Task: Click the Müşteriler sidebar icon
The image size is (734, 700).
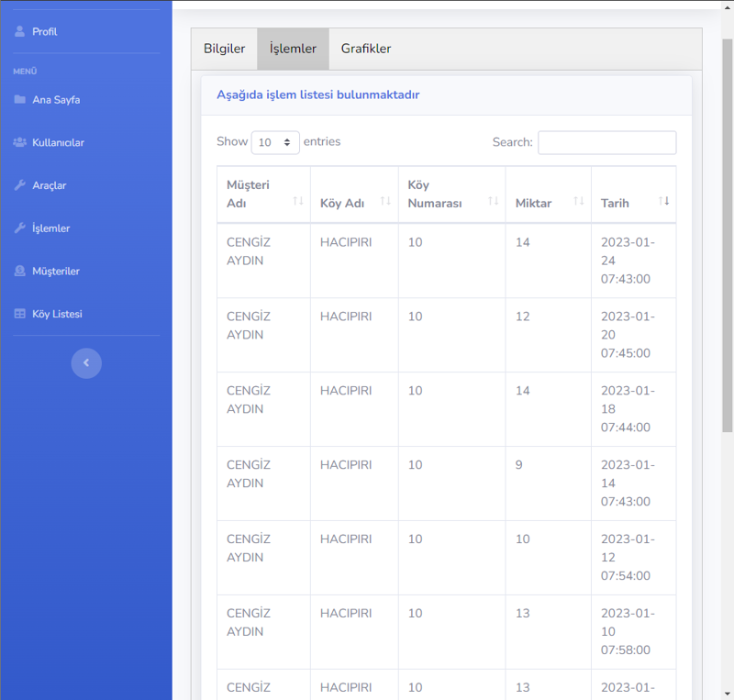Action: 20,272
